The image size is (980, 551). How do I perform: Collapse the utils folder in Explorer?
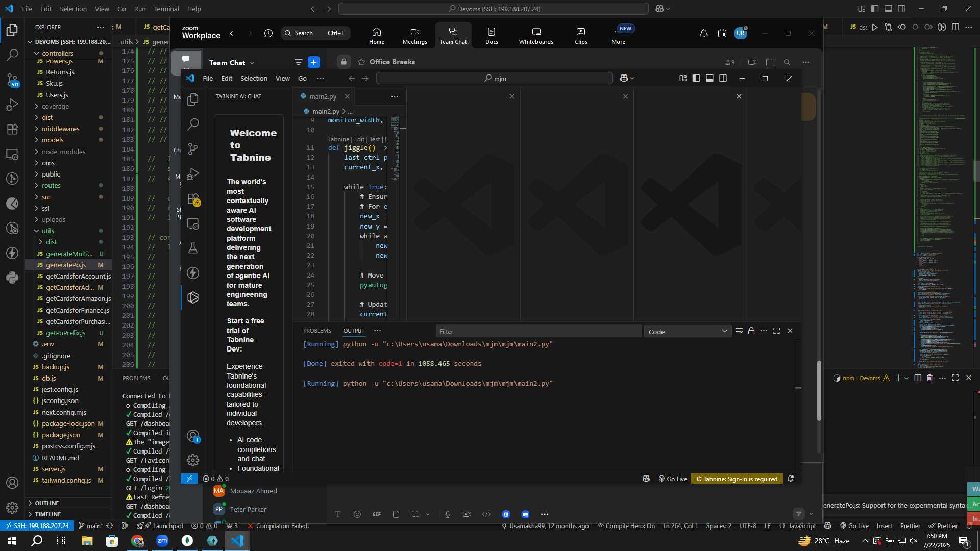tap(48, 231)
